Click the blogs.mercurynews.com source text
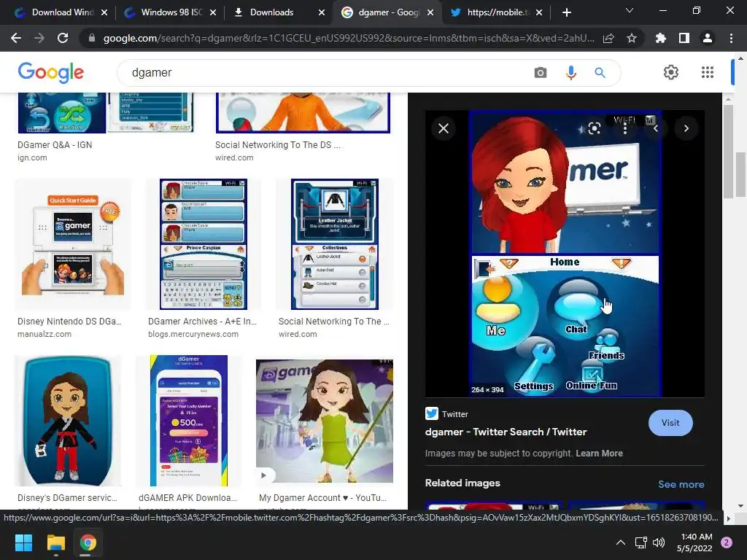The height and width of the screenshot is (560, 747). point(193,334)
